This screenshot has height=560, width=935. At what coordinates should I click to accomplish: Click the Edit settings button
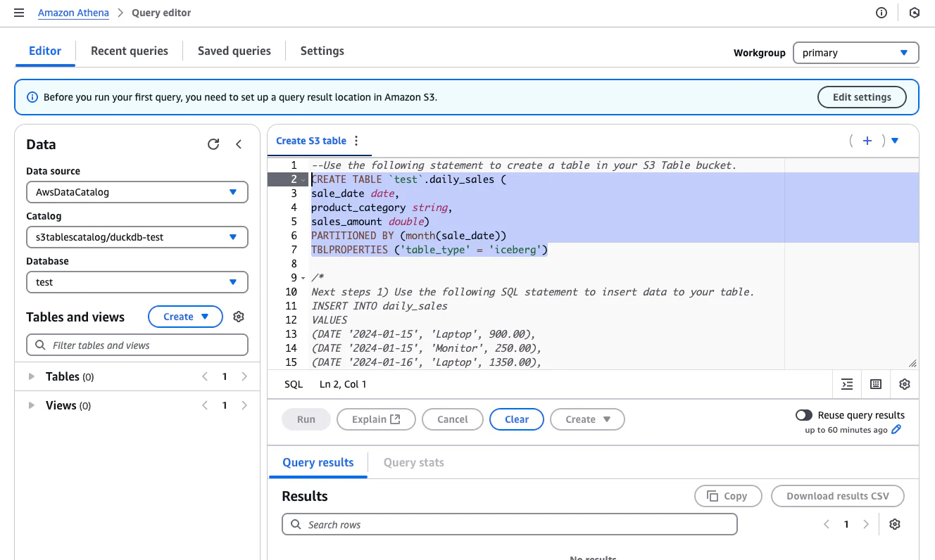pyautogui.click(x=862, y=97)
